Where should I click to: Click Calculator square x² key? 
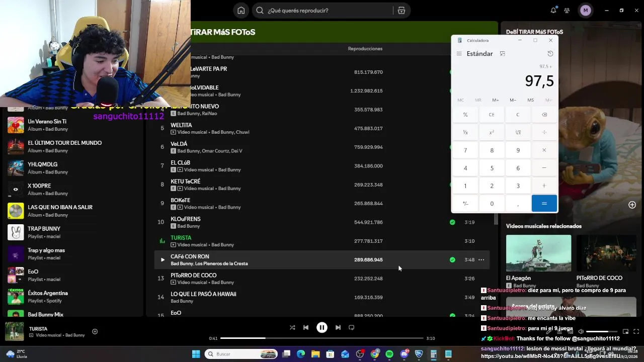point(492,132)
